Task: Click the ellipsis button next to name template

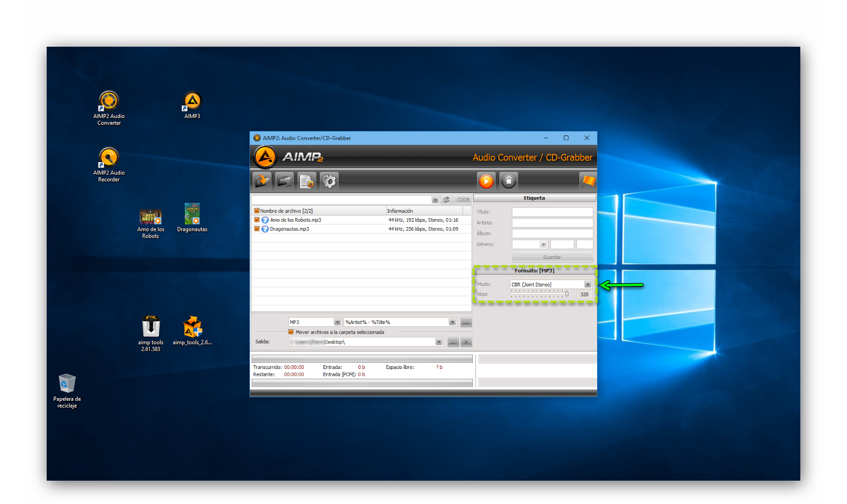Action: coord(466,322)
